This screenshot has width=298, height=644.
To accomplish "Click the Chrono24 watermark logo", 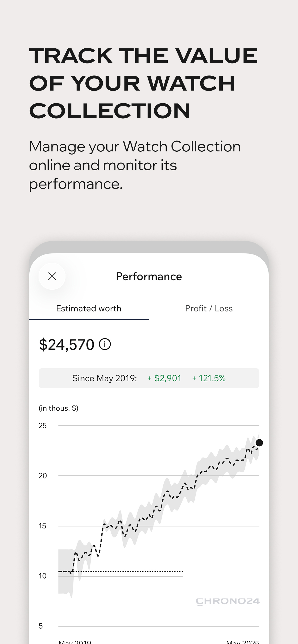I will [227, 602].
